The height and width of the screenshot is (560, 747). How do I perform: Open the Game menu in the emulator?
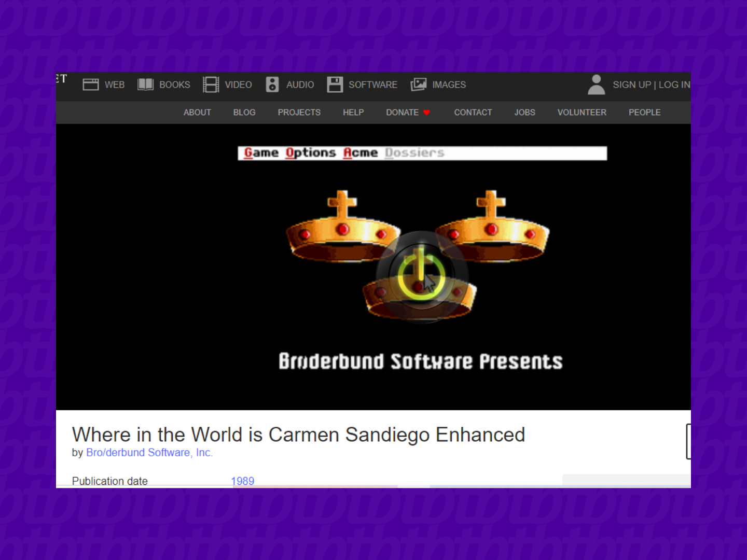tap(261, 153)
